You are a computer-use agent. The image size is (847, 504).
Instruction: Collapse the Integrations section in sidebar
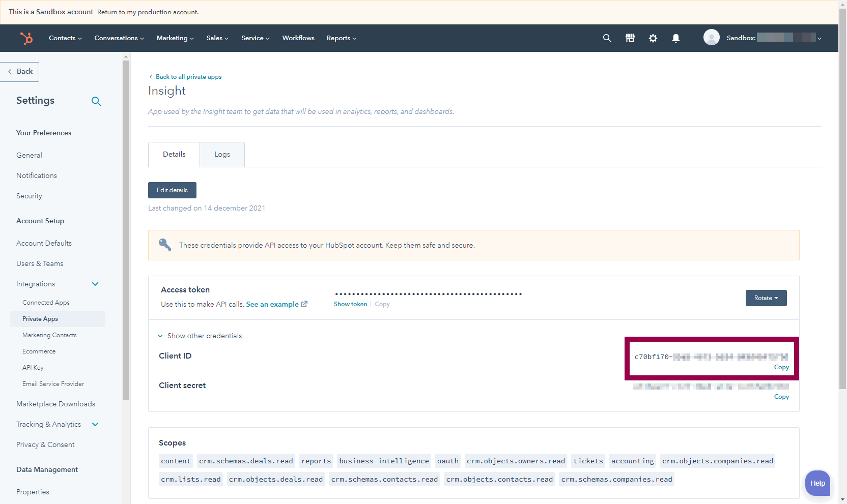point(95,284)
